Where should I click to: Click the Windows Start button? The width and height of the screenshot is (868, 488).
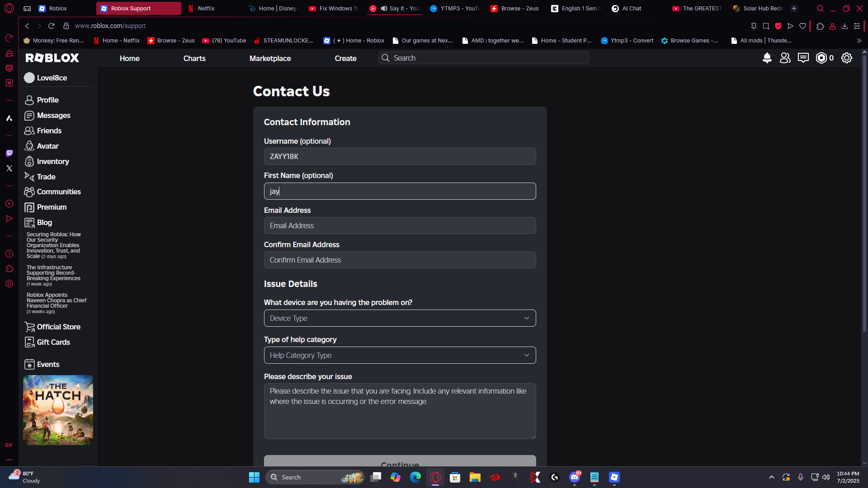(x=254, y=477)
